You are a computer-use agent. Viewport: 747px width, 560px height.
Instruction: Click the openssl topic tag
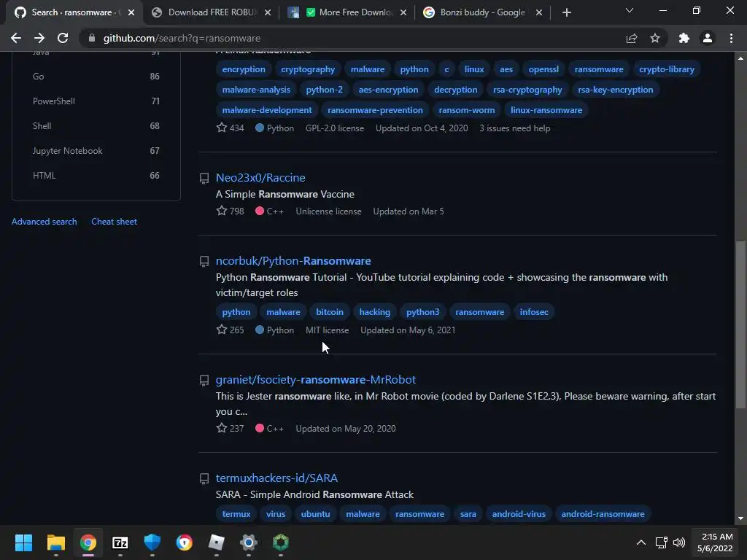pos(543,69)
